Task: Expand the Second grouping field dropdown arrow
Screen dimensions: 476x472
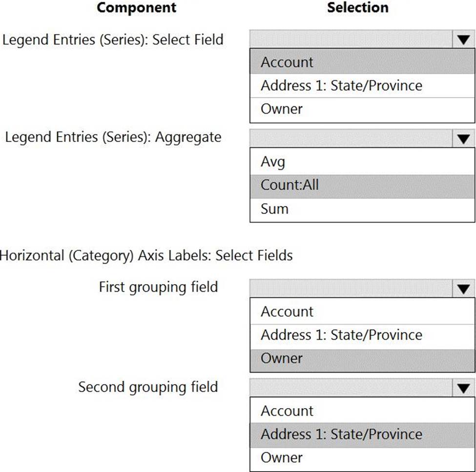Action: click(x=463, y=389)
